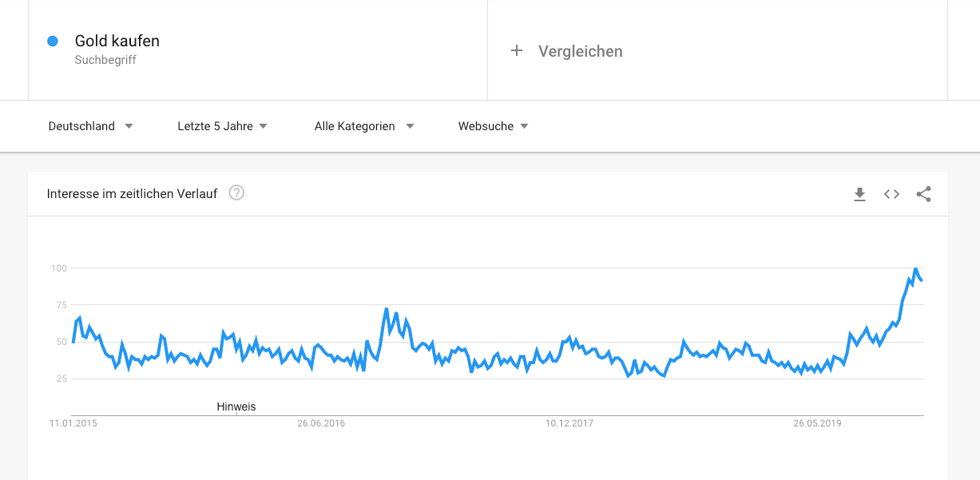Click the 10.12.2017 axis date label
This screenshot has height=480, width=980.
[x=569, y=423]
